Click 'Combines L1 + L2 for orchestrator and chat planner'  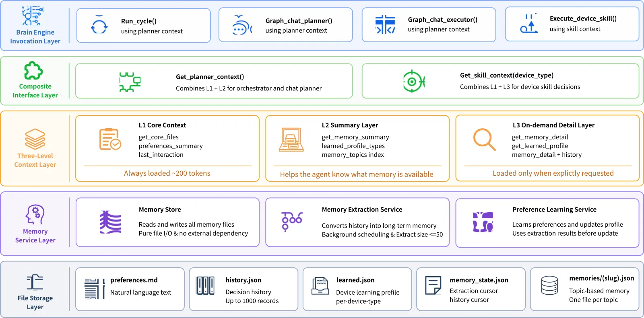pyautogui.click(x=249, y=88)
